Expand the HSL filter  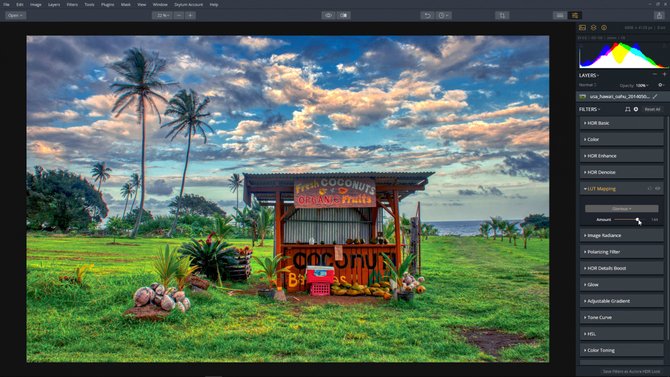pyautogui.click(x=622, y=334)
